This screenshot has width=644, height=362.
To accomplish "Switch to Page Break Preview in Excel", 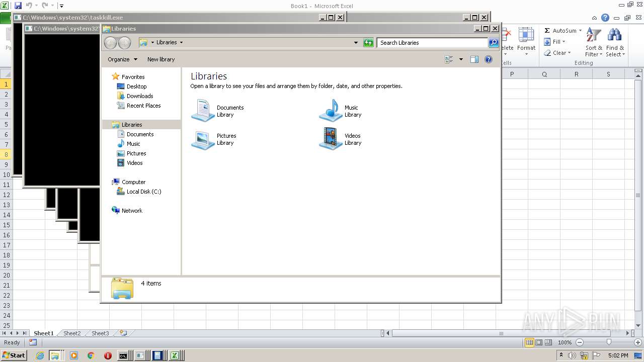I will tap(548, 342).
